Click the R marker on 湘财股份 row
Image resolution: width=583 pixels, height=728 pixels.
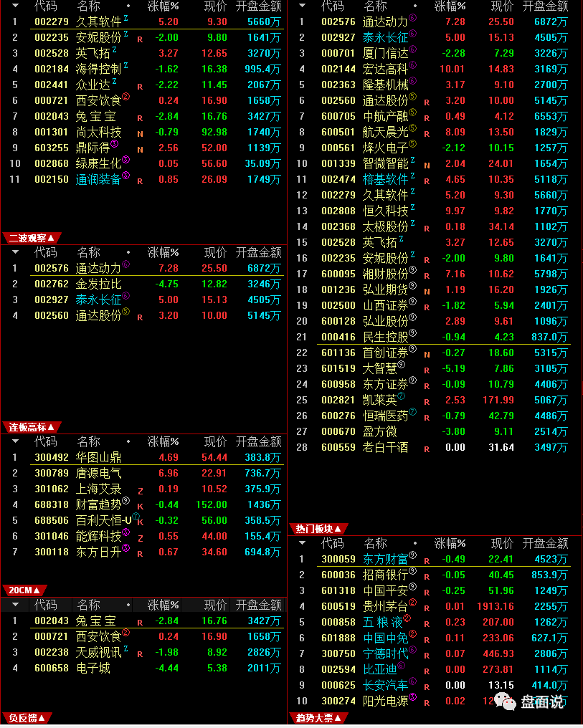click(427, 276)
